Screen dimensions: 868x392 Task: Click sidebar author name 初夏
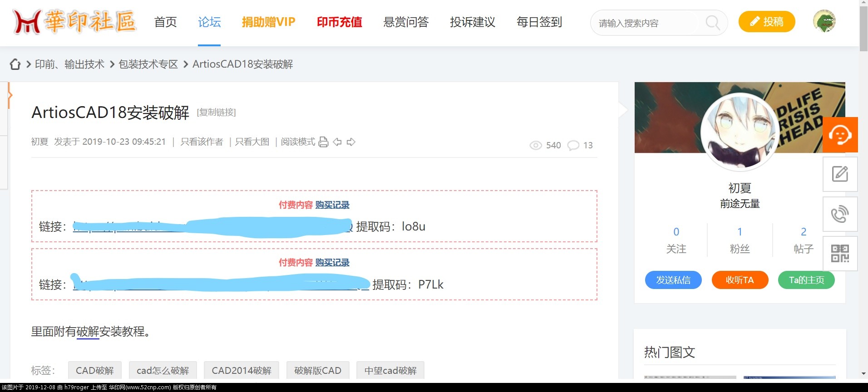[740, 188]
